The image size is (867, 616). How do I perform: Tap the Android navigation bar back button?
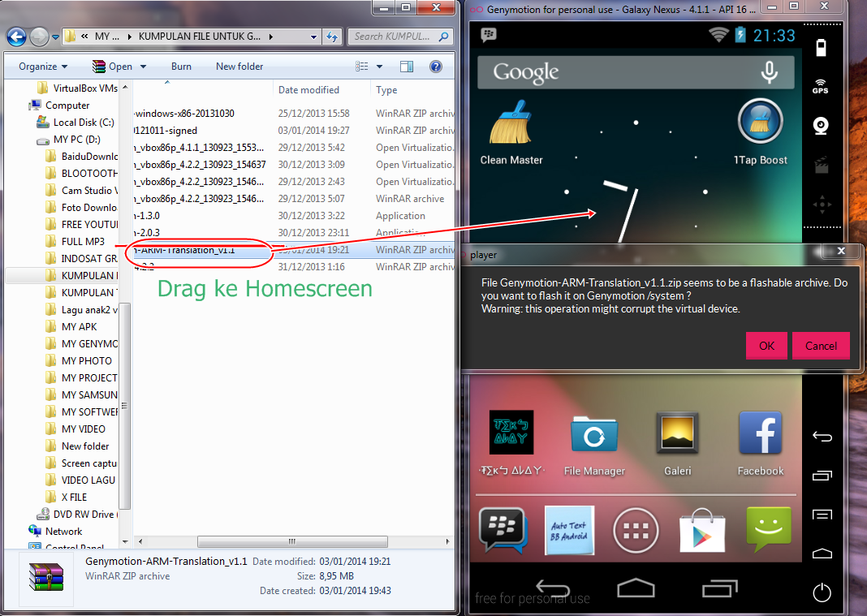point(553,588)
